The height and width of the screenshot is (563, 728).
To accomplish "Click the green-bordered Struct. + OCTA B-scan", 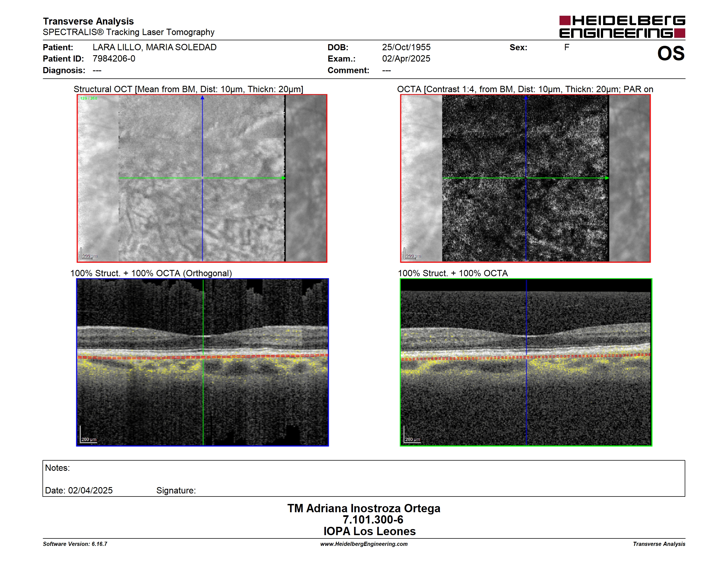I will (x=526, y=362).
